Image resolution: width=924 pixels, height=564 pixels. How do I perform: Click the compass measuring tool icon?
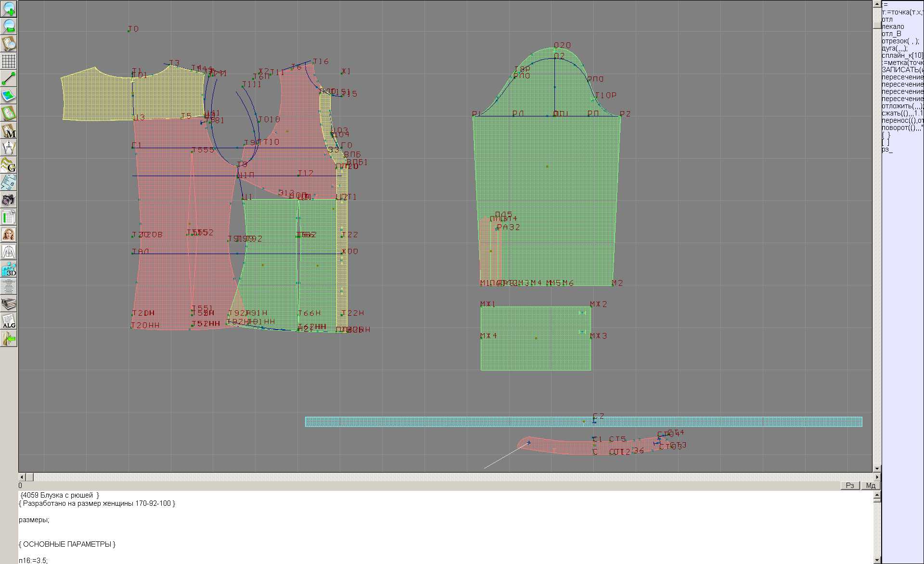pyautogui.click(x=9, y=148)
